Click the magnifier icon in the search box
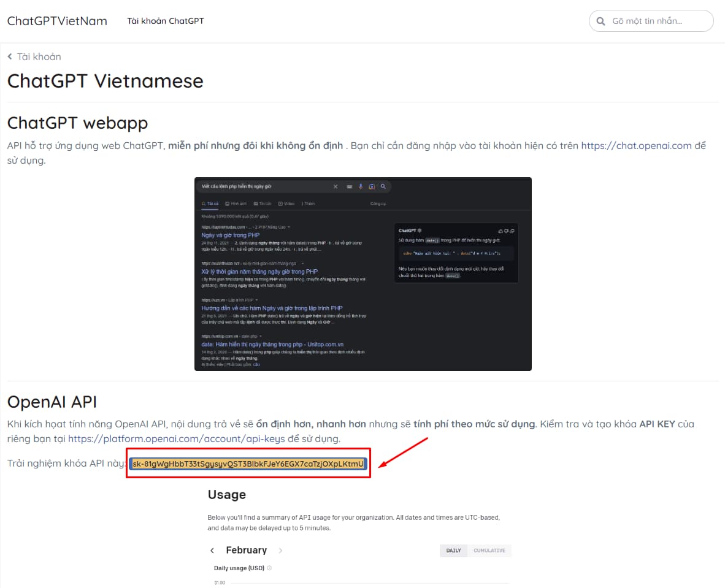Screen dimensions: 725x588 tap(600, 21)
